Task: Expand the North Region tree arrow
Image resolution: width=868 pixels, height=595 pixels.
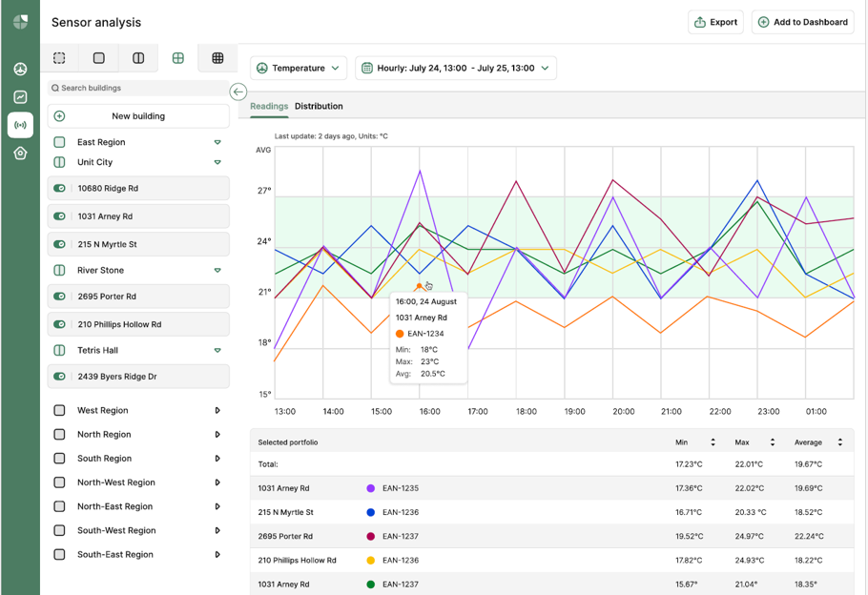Action: pyautogui.click(x=217, y=435)
